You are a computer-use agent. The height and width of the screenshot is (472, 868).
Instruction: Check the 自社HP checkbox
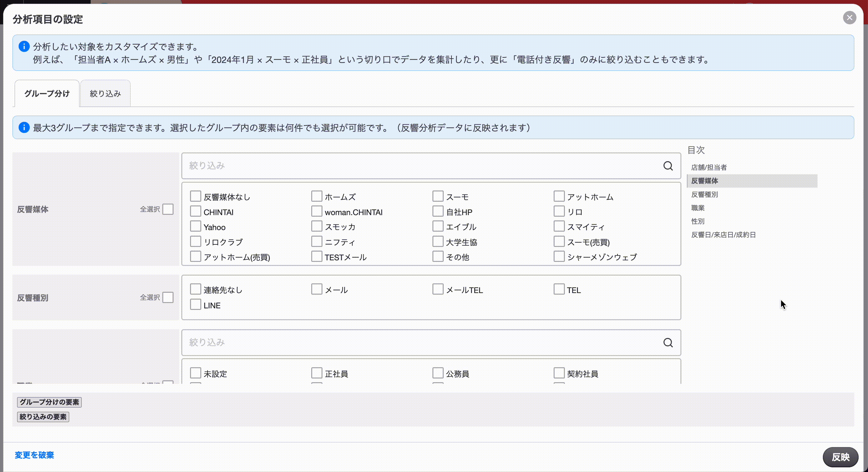point(438,211)
